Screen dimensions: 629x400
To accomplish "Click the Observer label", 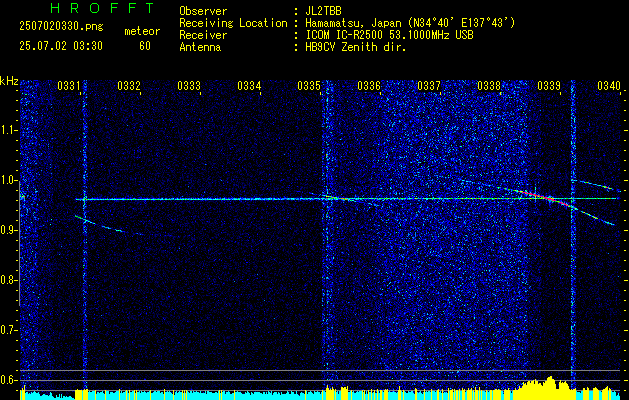I will 203,11.
